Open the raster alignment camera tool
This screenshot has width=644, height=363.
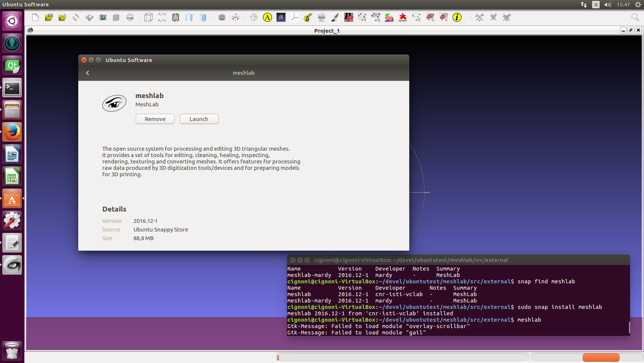point(322,17)
